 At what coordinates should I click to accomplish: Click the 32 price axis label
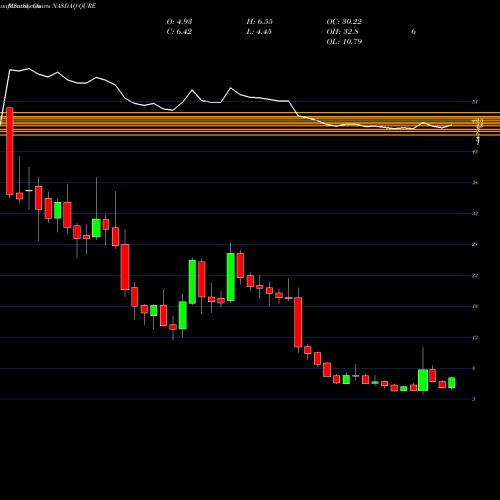tap(475, 213)
